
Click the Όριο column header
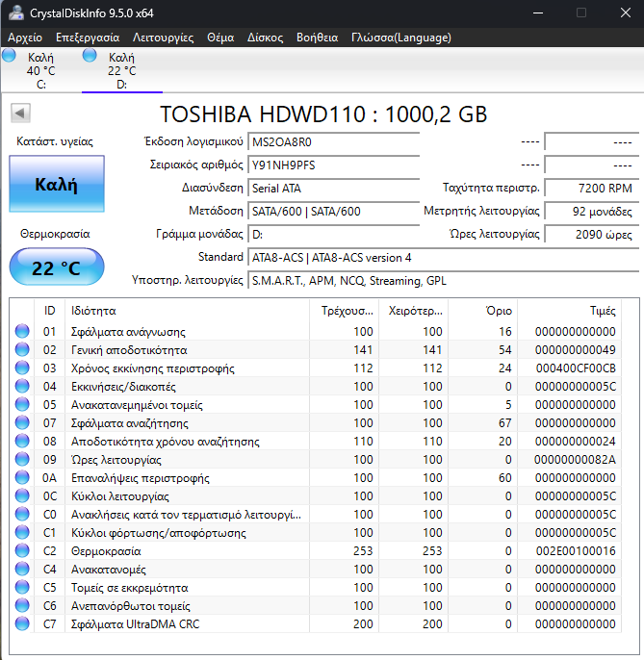(482, 311)
